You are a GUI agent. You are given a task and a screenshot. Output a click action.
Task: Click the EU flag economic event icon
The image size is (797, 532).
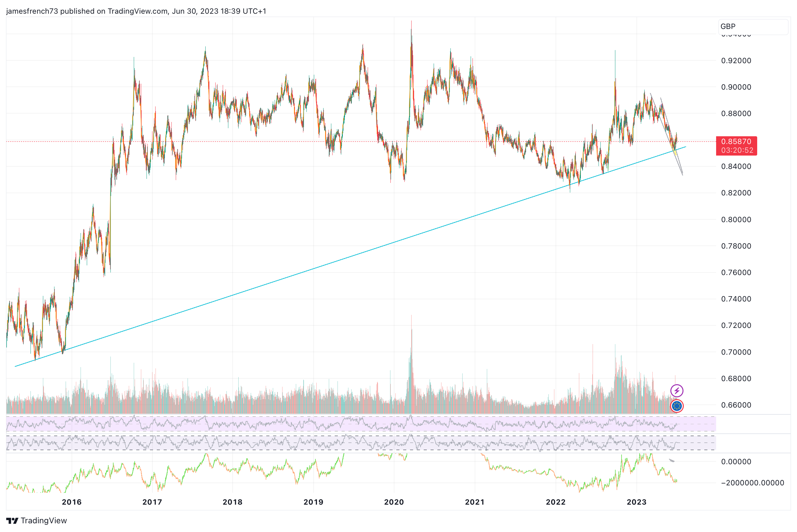point(676,405)
